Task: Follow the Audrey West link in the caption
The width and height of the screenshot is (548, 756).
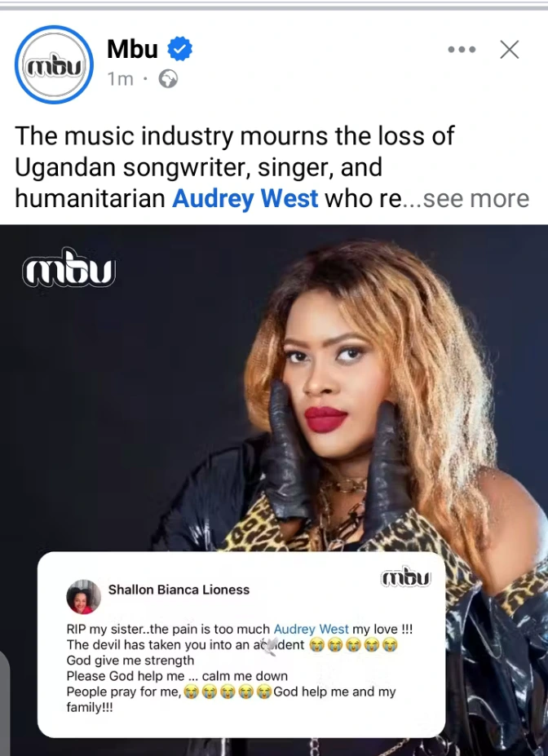Action: (245, 198)
